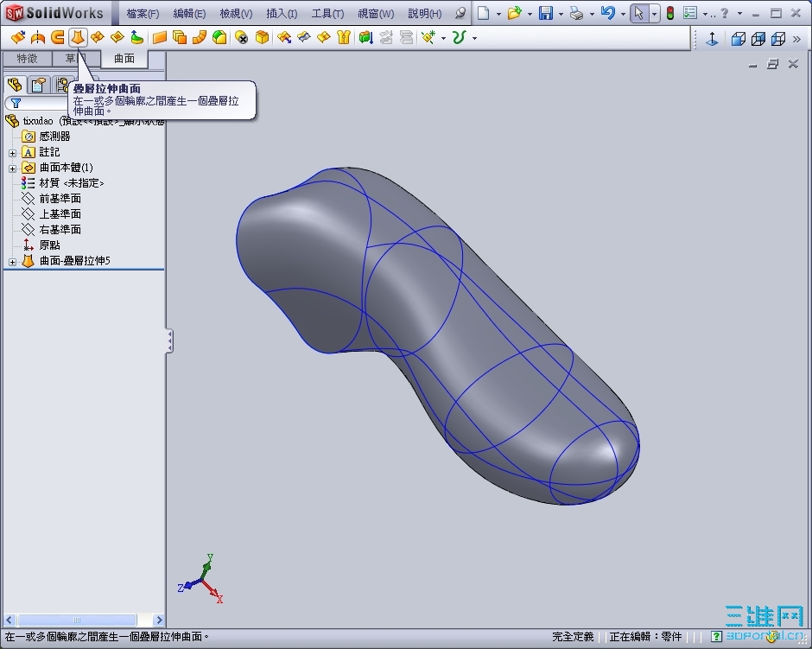812x649 pixels.
Task: Click the feature tree filter field
Action: (x=36, y=103)
